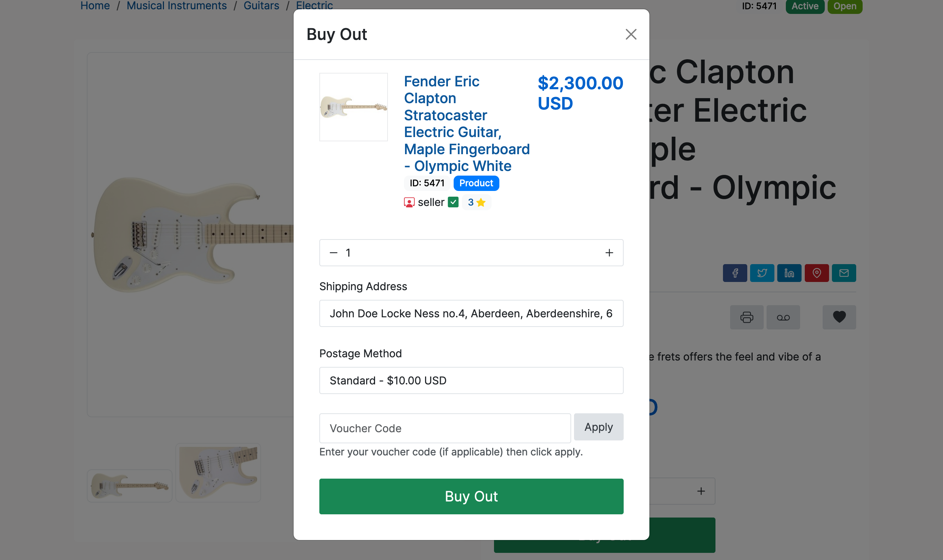Apply the voucher code
Image resolution: width=943 pixels, height=560 pixels.
coord(598,427)
